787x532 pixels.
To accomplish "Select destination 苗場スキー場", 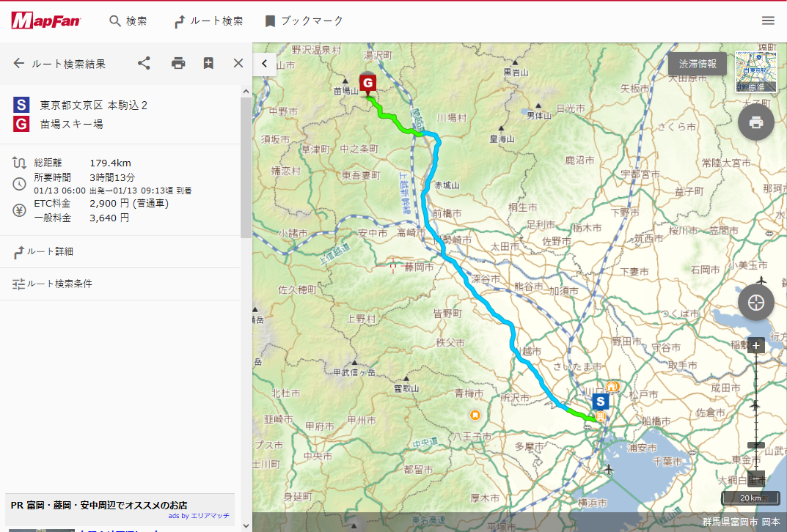I will [x=72, y=125].
